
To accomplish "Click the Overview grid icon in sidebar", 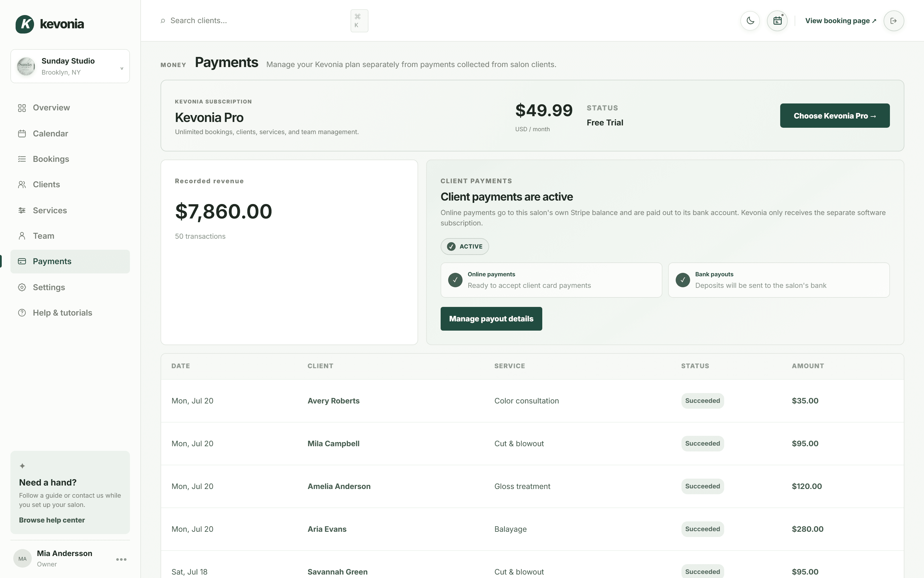I will point(22,108).
